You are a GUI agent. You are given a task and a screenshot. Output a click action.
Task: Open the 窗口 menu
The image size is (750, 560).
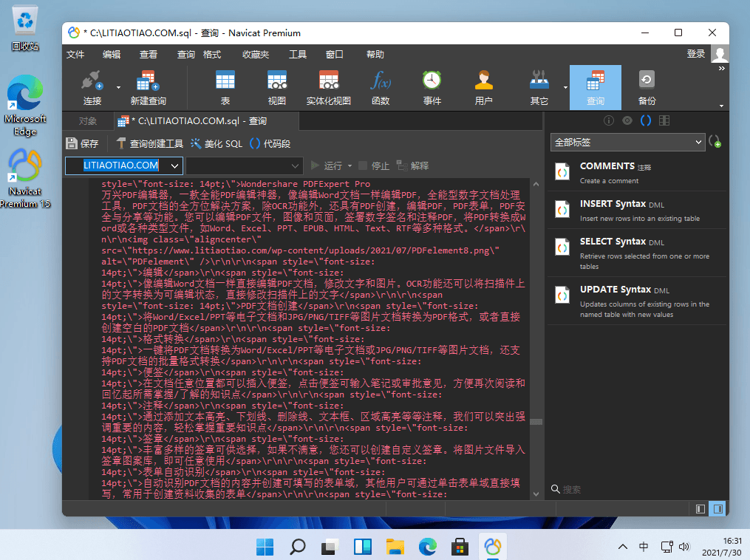[x=334, y=55]
